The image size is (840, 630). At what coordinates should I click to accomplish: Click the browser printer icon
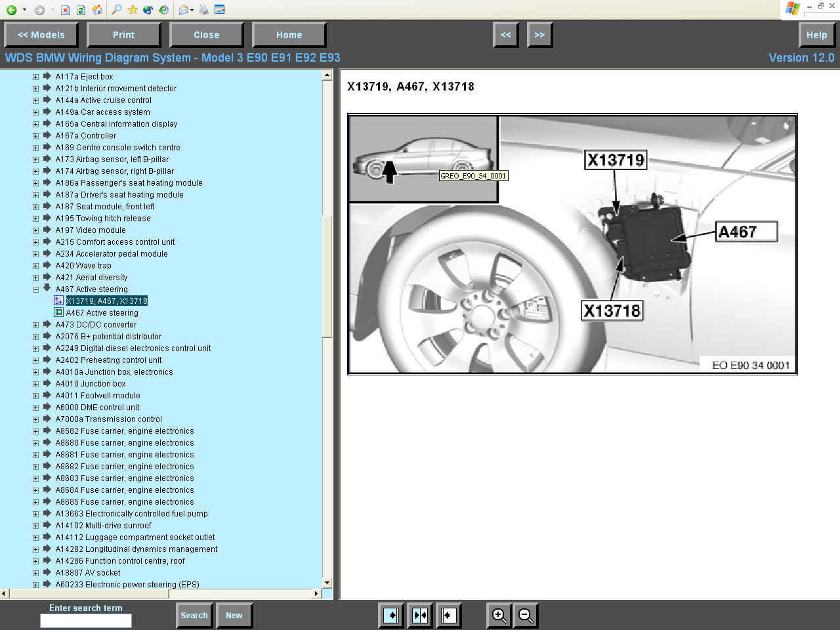tap(204, 10)
